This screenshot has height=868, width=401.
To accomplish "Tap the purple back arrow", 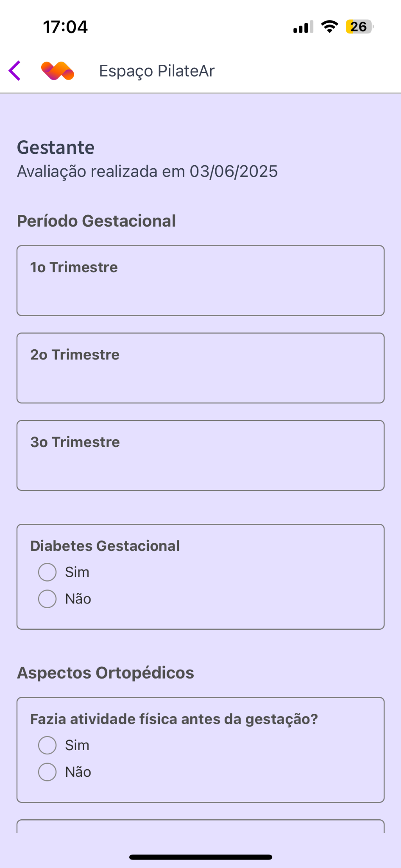I will (x=15, y=70).
